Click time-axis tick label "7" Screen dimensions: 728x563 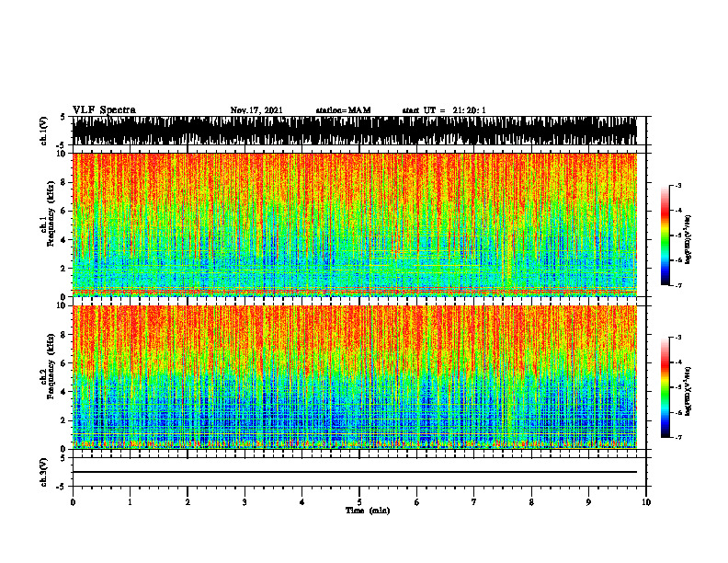click(474, 502)
